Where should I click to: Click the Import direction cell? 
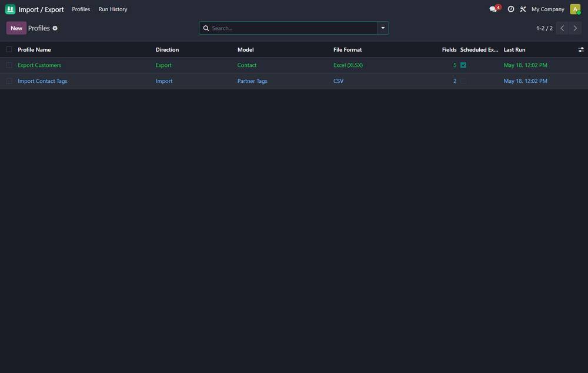164,81
